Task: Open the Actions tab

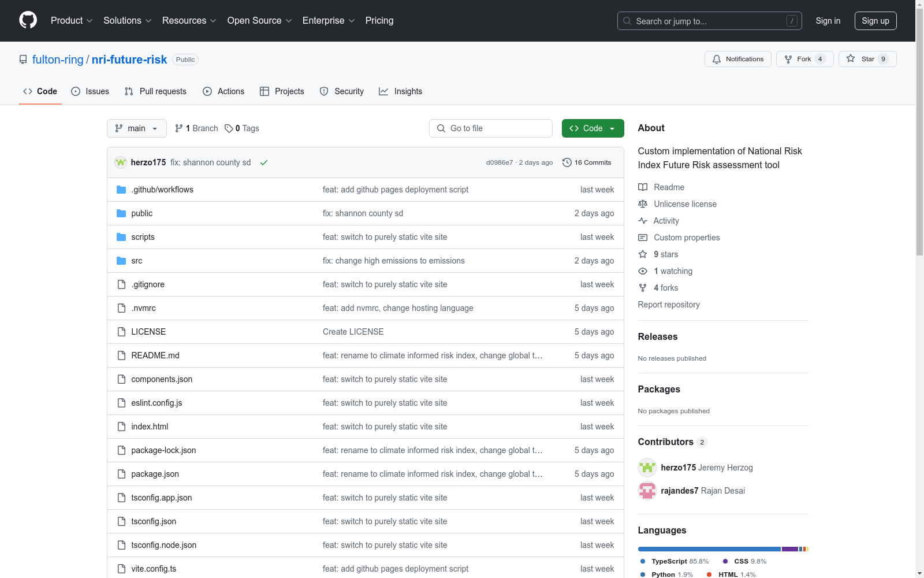Action: (x=223, y=91)
